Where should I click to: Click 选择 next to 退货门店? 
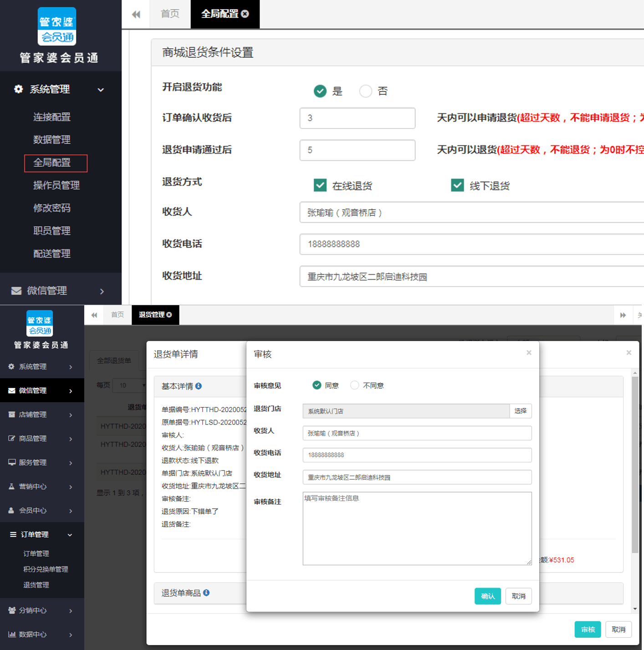click(521, 411)
